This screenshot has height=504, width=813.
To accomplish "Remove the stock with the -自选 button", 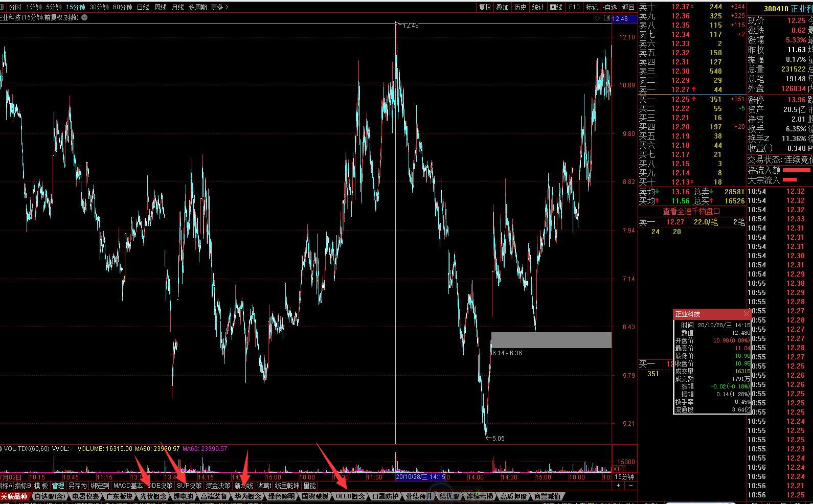I will [610, 7].
